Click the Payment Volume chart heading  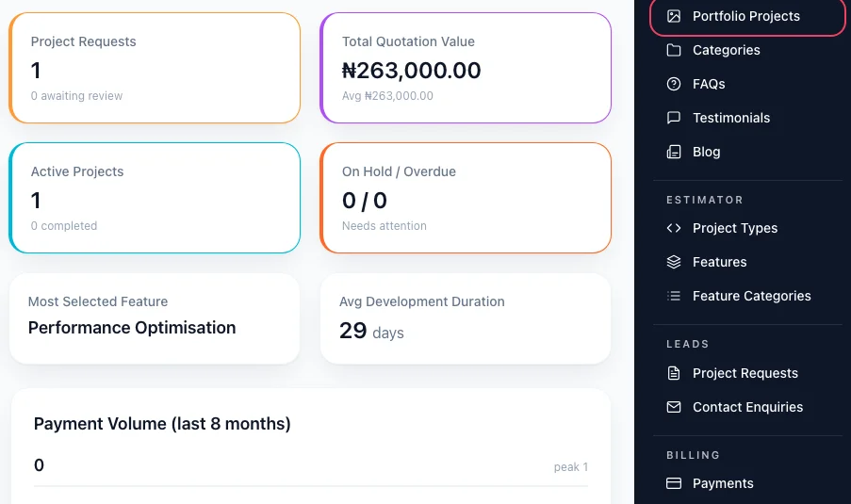click(162, 424)
